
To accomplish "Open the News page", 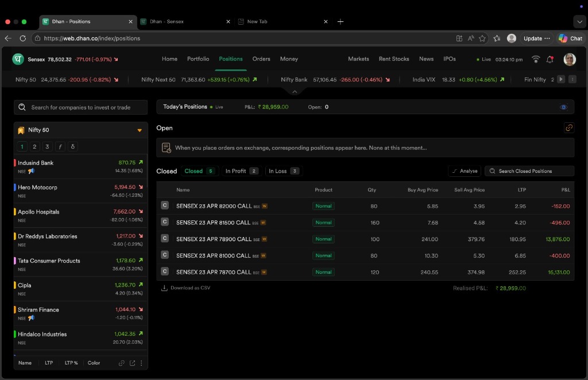I will pyautogui.click(x=427, y=59).
